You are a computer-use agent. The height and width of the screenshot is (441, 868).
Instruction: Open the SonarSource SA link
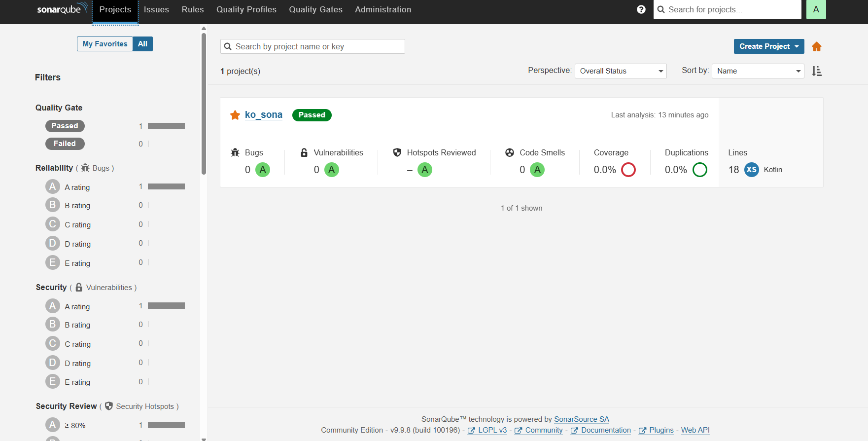pyautogui.click(x=582, y=419)
